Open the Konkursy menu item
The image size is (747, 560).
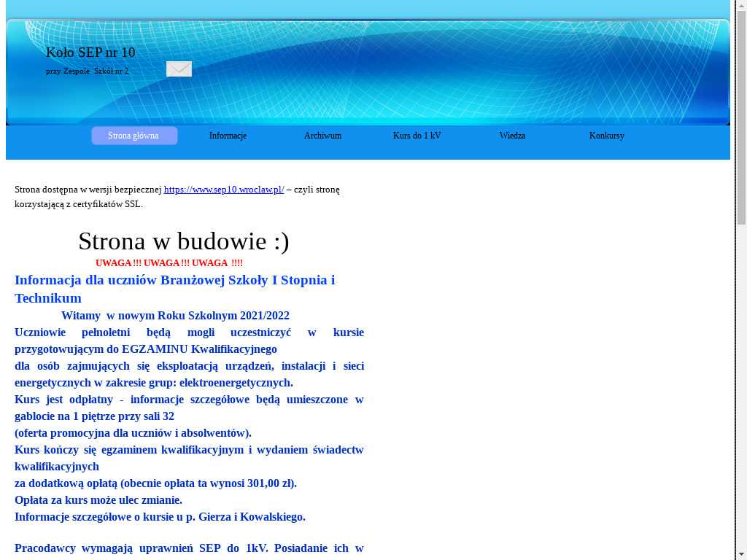[606, 136]
